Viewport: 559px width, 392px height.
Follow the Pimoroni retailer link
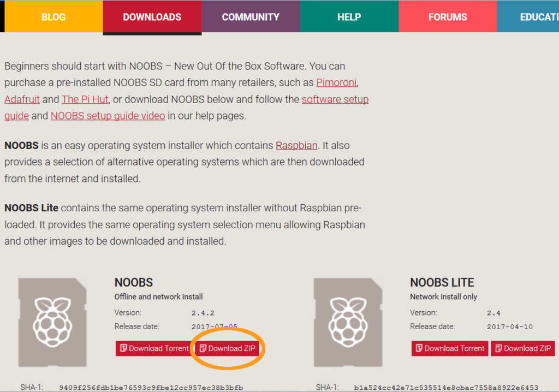[x=336, y=83]
